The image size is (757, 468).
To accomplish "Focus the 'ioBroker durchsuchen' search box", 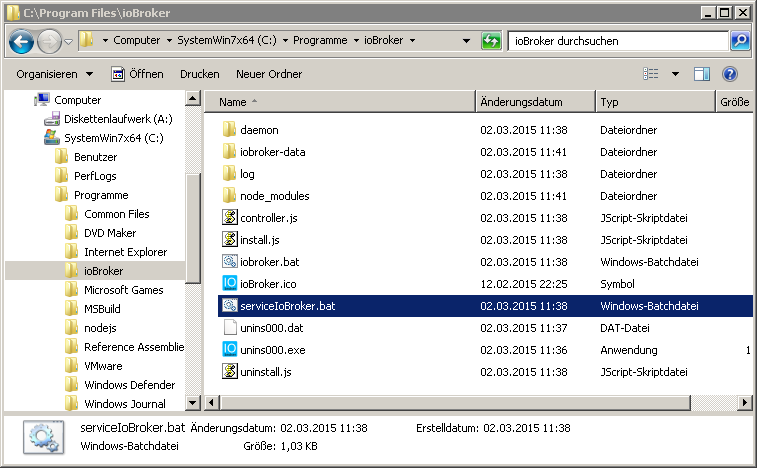I will click(x=617, y=41).
